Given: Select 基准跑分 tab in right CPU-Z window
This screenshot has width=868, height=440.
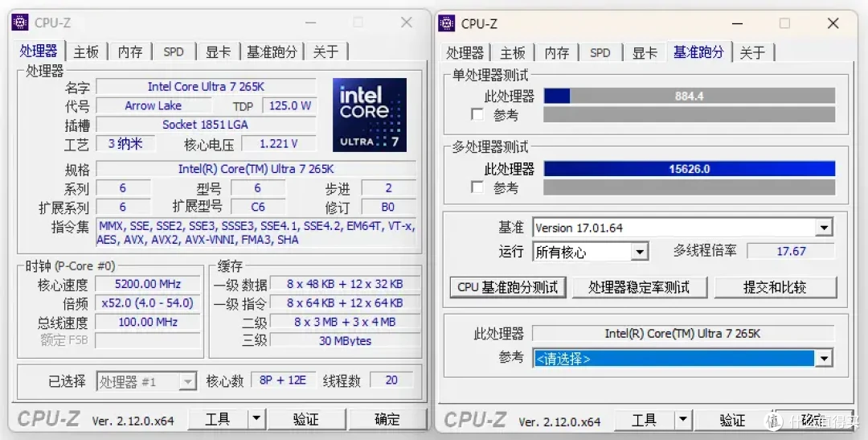Looking at the screenshot, I should coord(698,52).
